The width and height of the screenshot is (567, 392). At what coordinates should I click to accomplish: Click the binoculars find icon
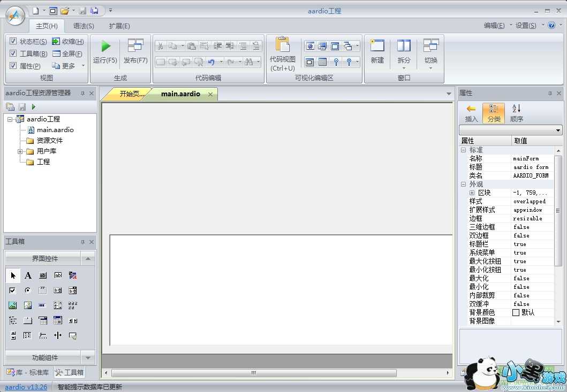249,62
